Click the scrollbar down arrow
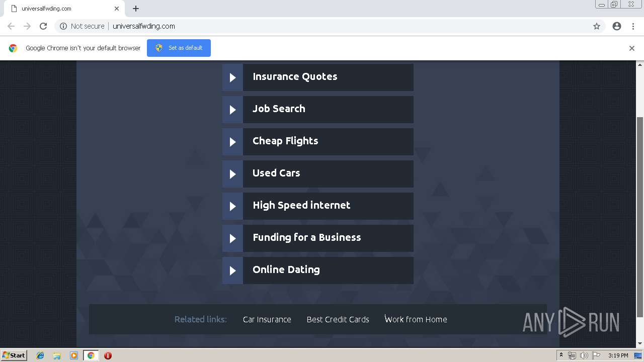This screenshot has width=644, height=362. (x=640, y=344)
